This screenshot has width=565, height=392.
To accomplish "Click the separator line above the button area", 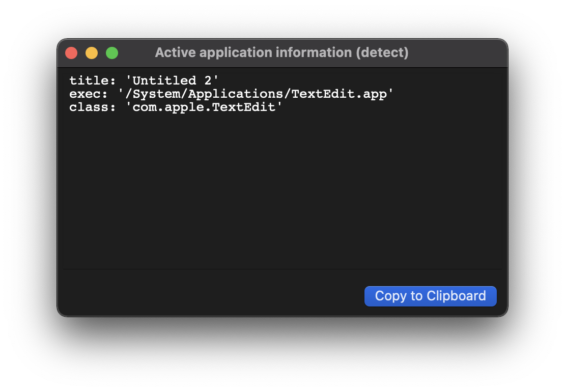I will point(282,270).
